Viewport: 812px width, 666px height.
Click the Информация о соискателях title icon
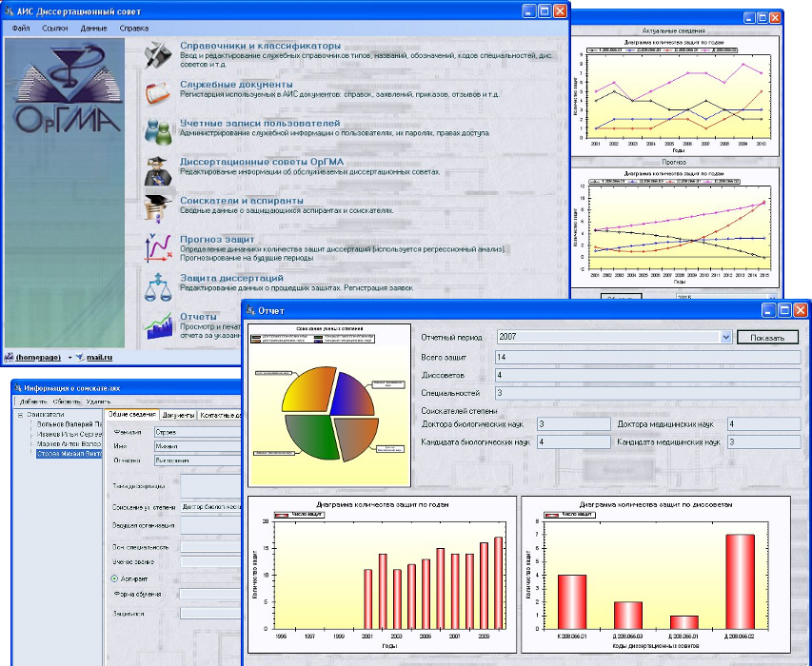click(x=18, y=387)
